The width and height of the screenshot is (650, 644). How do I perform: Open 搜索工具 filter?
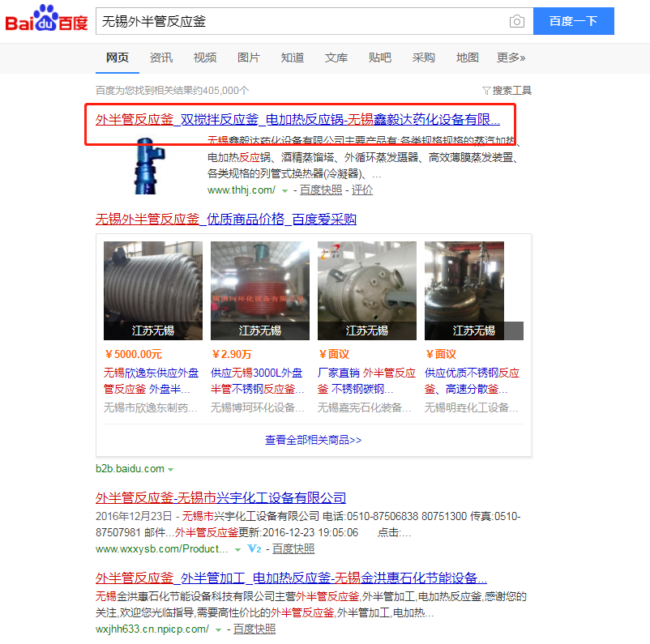(507, 91)
